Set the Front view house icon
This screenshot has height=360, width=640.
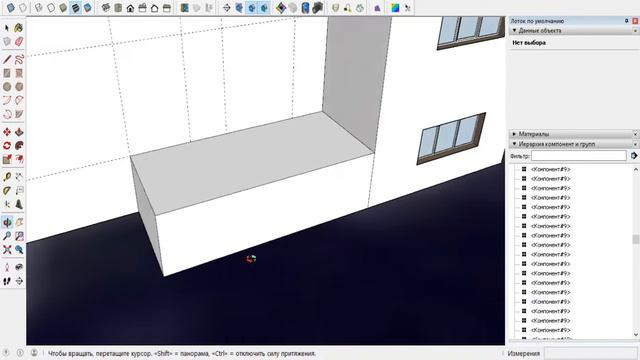pos(130,7)
